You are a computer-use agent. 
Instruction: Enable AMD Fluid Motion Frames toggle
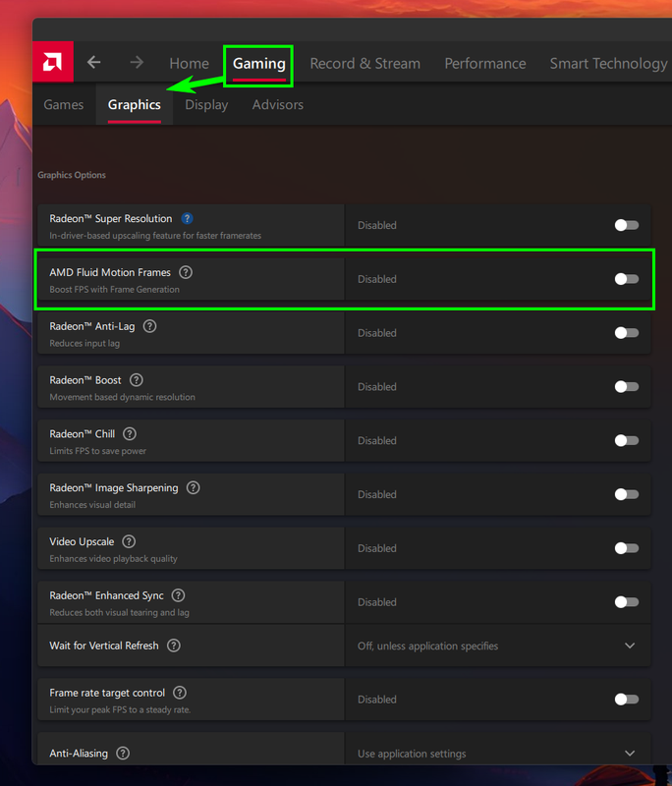click(627, 279)
